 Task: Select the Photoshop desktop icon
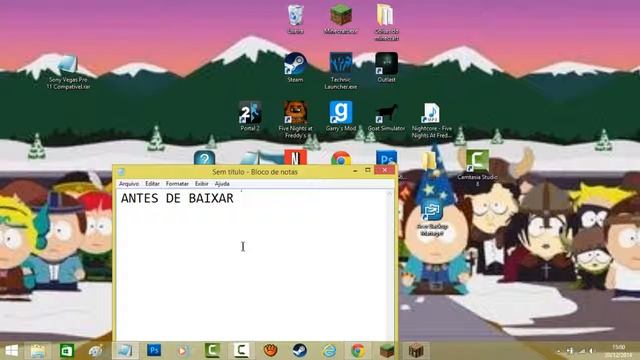click(x=386, y=158)
